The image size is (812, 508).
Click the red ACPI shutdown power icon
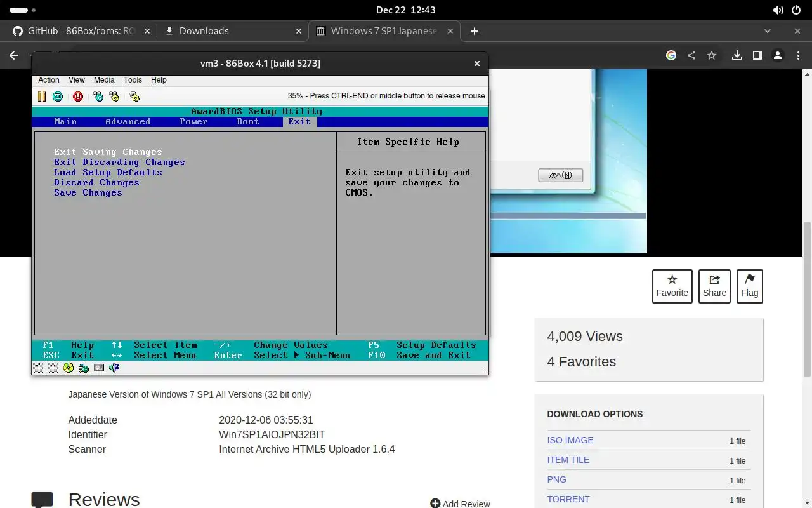[x=78, y=97]
